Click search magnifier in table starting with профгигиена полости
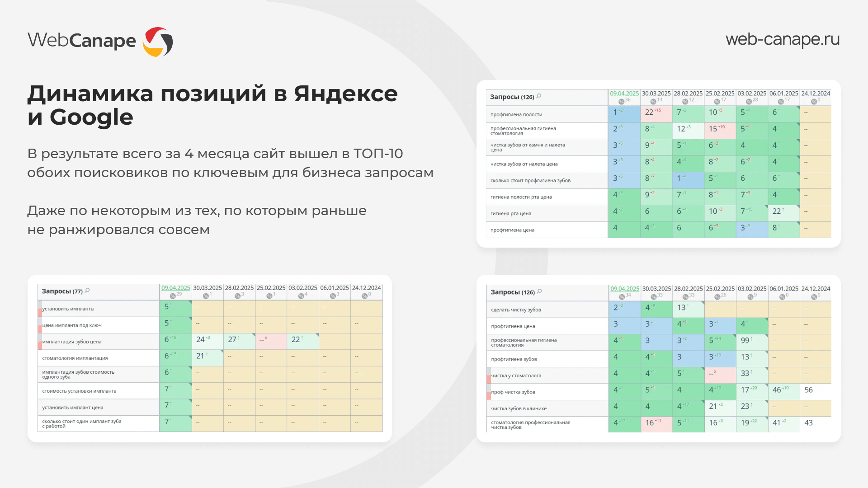Screen dimensions: 868x488 click(539, 96)
